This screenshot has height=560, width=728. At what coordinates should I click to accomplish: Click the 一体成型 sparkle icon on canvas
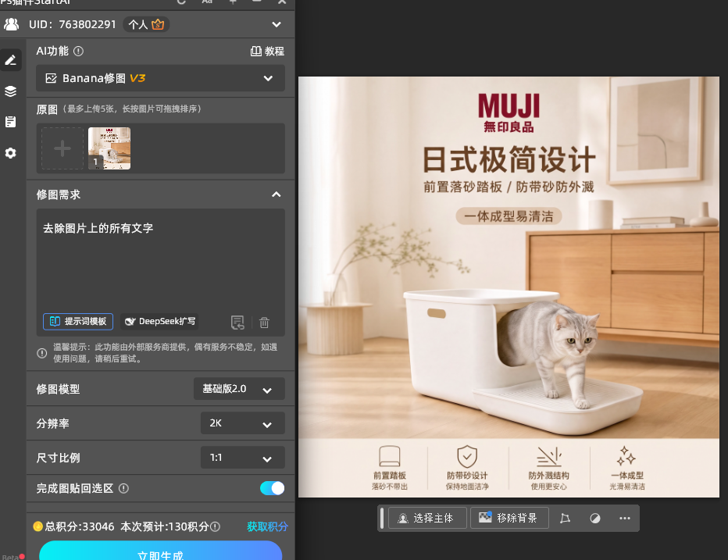point(626,456)
